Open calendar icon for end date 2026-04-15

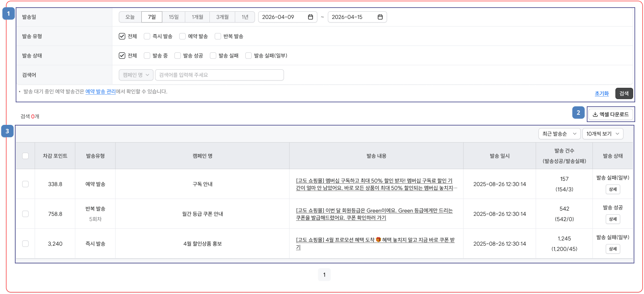[380, 17]
